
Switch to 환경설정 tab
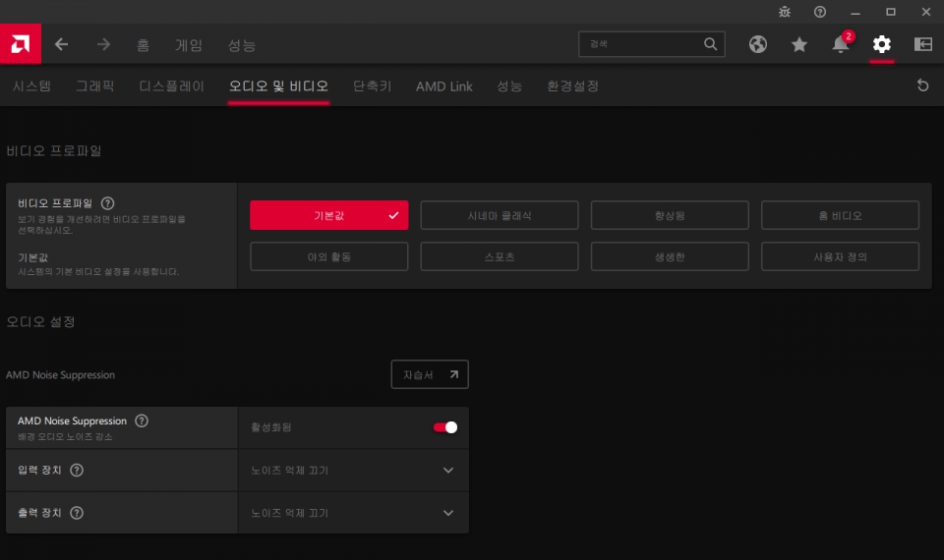(x=572, y=86)
